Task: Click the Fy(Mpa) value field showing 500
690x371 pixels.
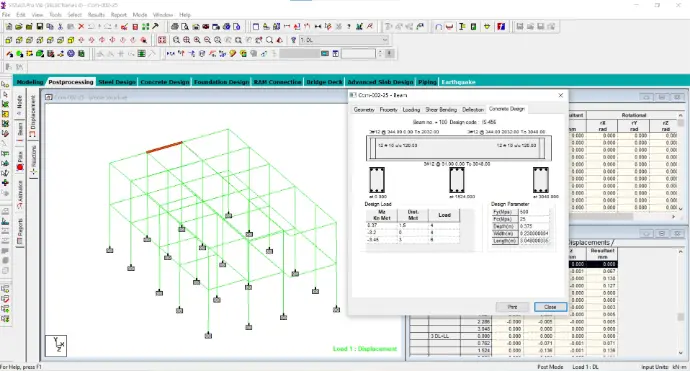Action: point(534,212)
